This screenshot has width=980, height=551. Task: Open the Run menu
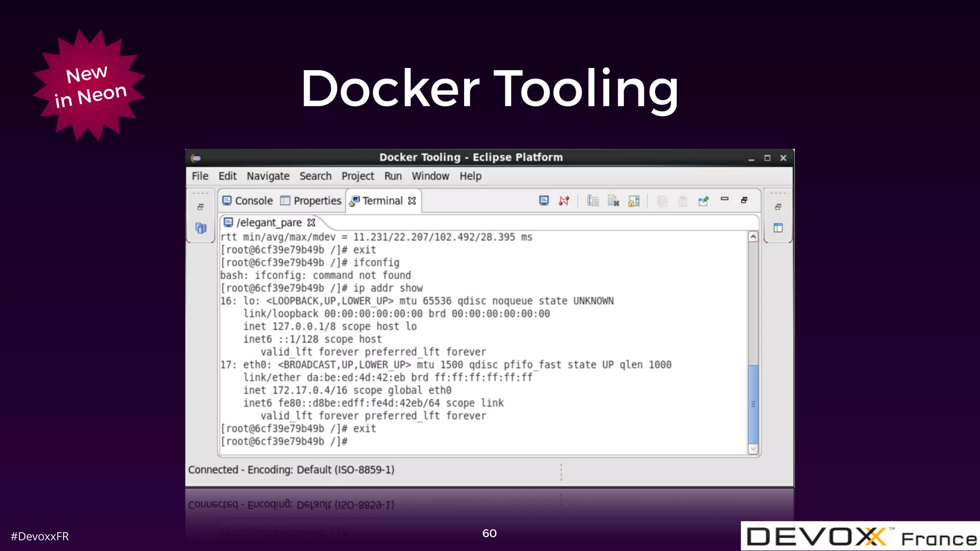(x=393, y=176)
